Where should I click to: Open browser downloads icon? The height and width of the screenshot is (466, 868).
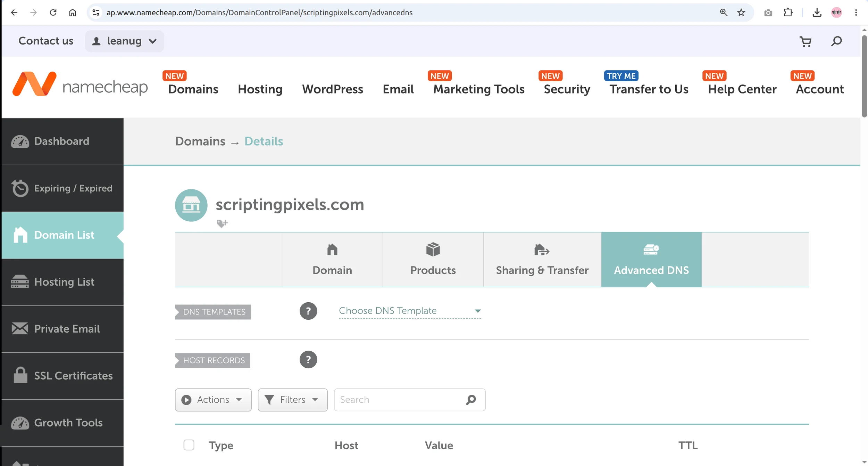(817, 13)
